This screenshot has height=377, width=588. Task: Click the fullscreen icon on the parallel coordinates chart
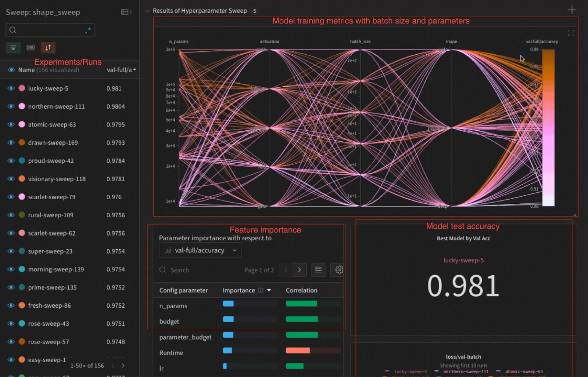tap(571, 33)
